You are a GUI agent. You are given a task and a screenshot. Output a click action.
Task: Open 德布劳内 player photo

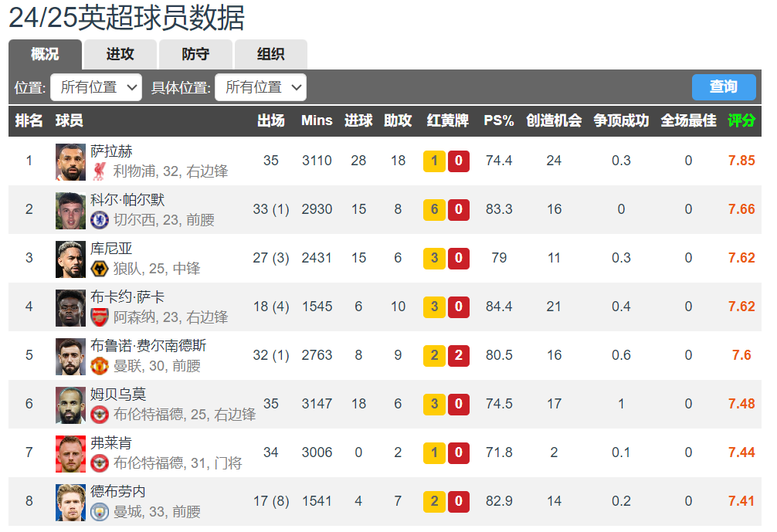tap(70, 503)
